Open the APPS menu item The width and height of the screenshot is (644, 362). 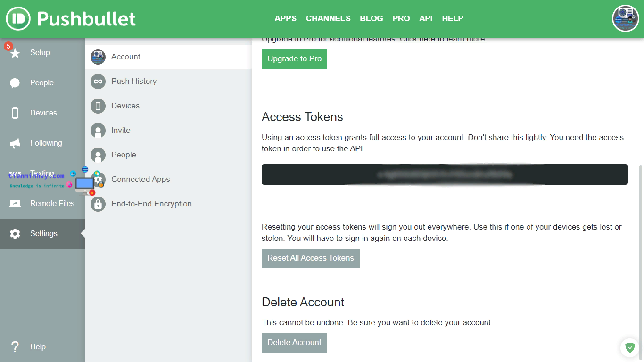286,19
